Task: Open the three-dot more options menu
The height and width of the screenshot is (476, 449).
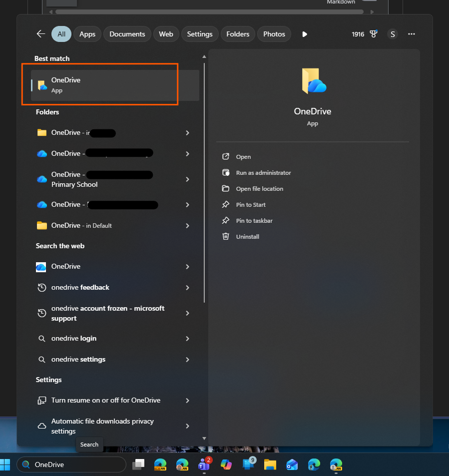Action: pos(412,34)
